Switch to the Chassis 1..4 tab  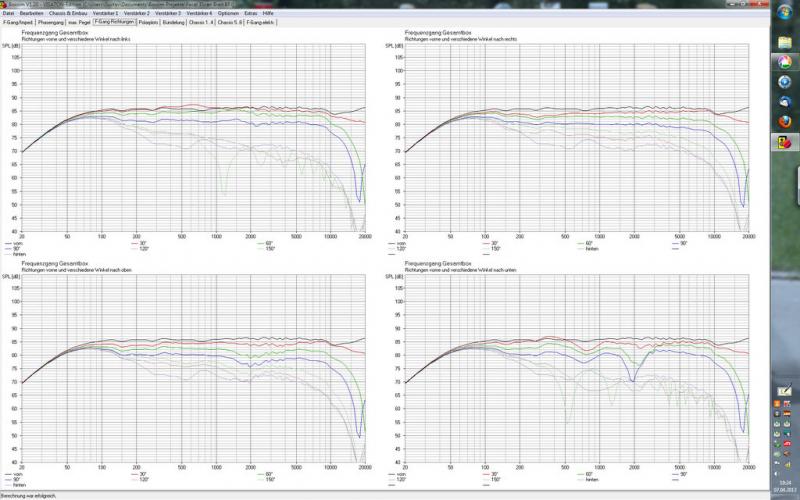(201, 22)
